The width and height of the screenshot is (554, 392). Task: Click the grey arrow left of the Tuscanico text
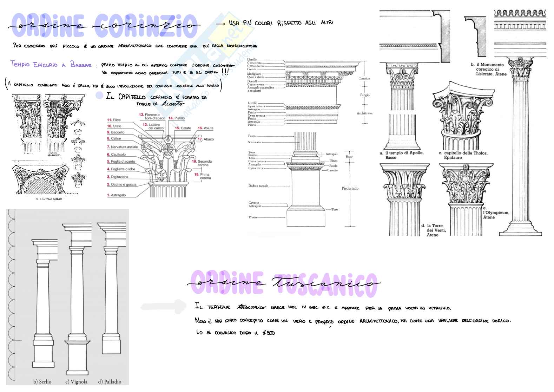(163, 306)
